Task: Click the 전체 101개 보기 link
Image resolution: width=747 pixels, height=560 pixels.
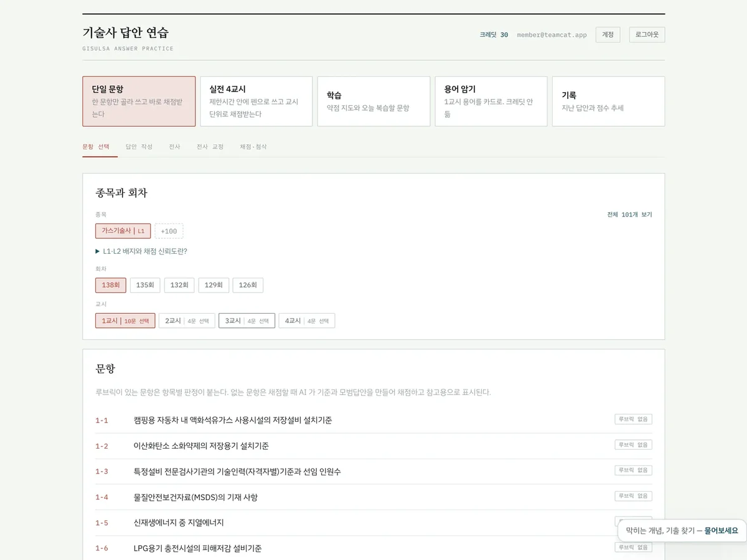Action: (x=629, y=215)
